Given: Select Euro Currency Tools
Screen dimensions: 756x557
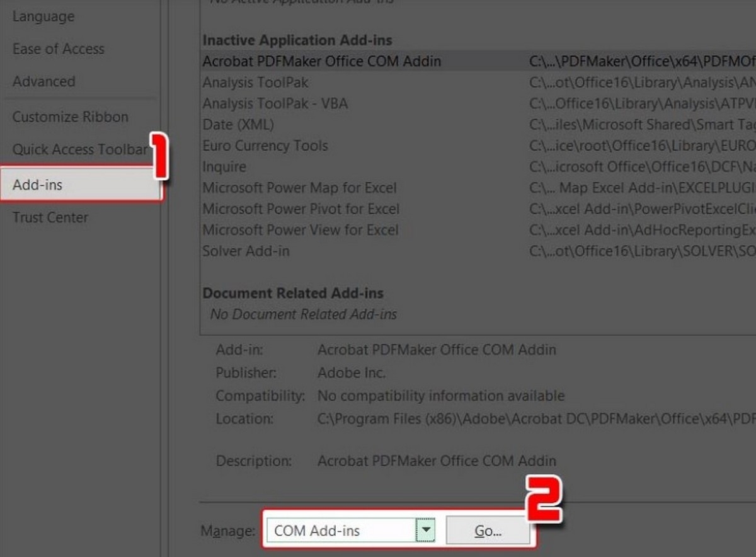Looking at the screenshot, I should point(265,146).
